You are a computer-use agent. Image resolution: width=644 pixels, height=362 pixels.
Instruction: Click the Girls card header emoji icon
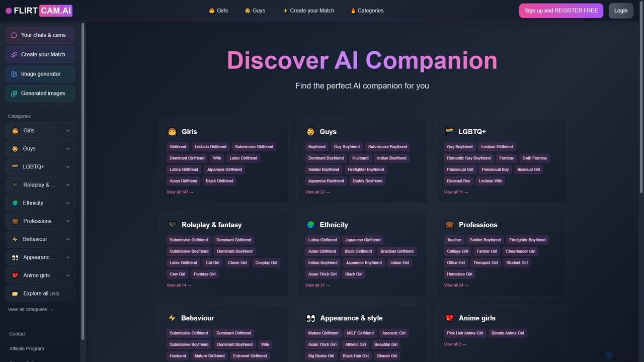[172, 132]
